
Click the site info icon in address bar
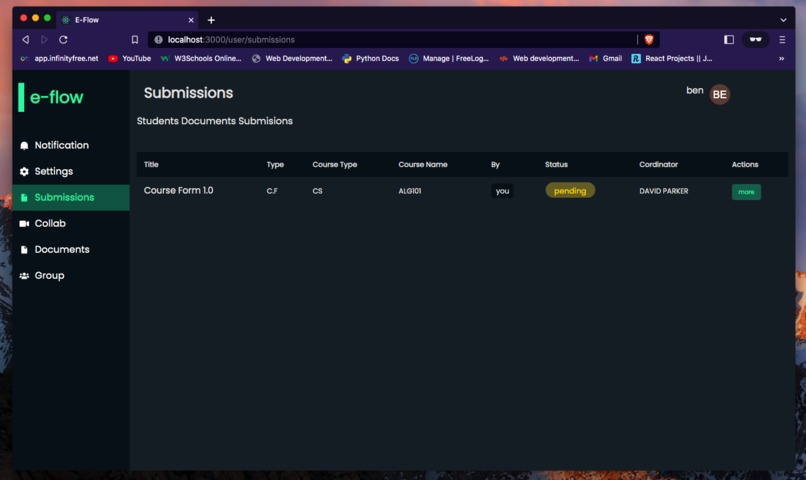point(158,40)
